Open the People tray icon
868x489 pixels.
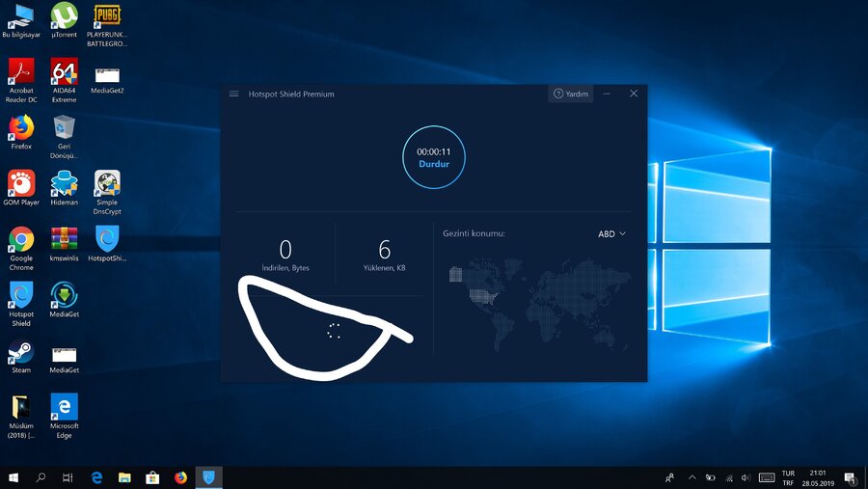tap(670, 477)
